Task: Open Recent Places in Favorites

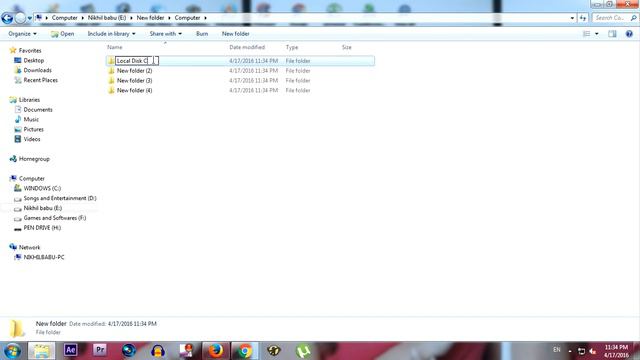Action: tap(40, 80)
